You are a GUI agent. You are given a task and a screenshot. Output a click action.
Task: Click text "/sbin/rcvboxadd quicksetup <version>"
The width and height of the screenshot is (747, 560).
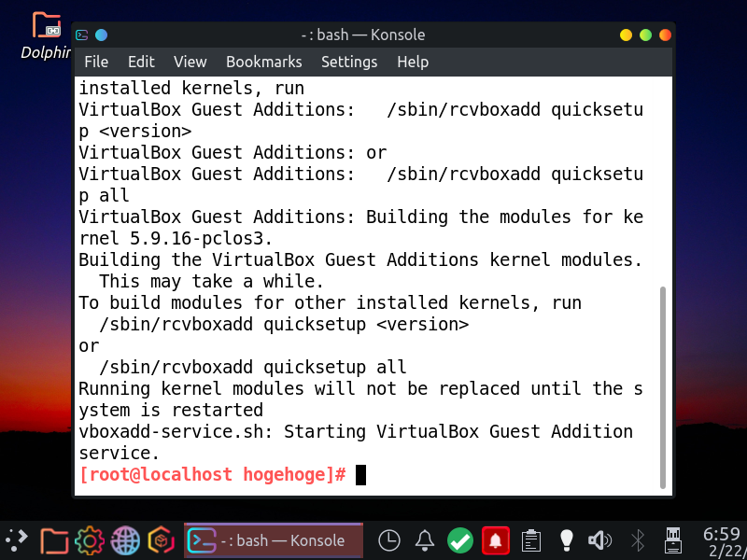(x=284, y=324)
